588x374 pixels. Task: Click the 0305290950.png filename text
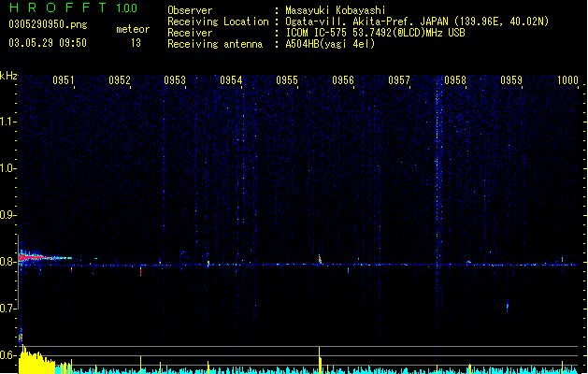48,24
